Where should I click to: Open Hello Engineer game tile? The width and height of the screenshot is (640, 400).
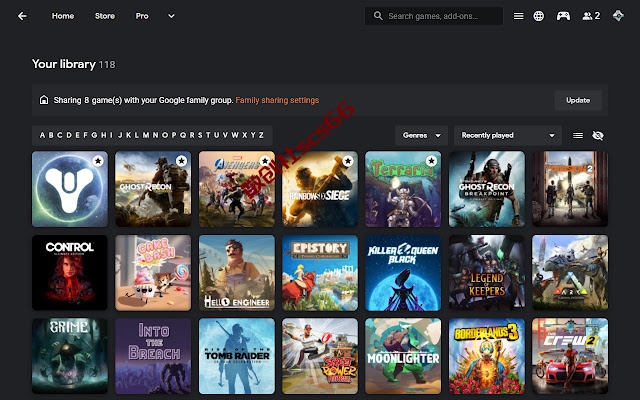(x=237, y=273)
